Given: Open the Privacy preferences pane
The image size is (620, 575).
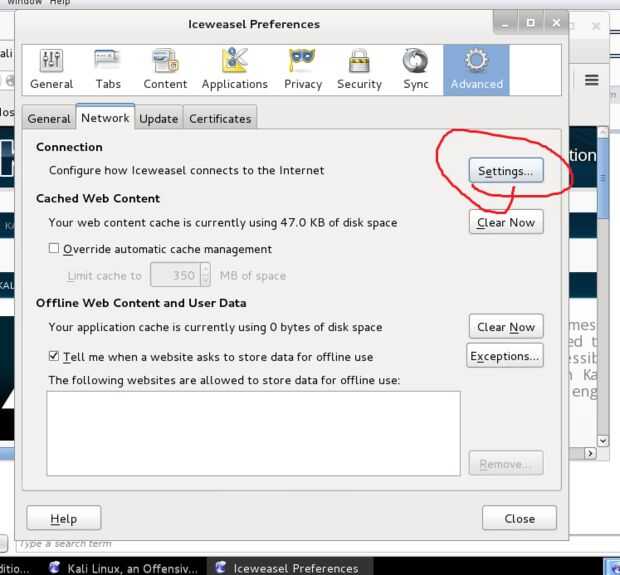Looking at the screenshot, I should click(303, 70).
